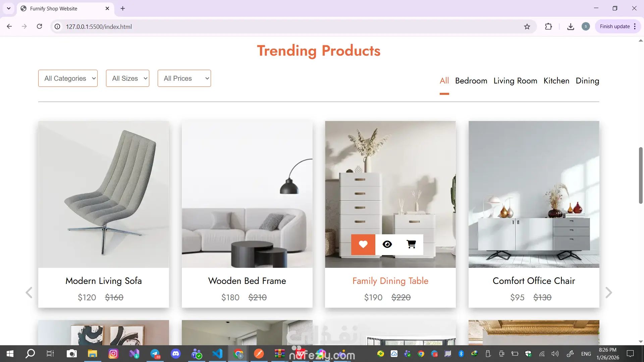644x362 pixels.
Task: Click the next carousel arrow
Action: (x=608, y=293)
